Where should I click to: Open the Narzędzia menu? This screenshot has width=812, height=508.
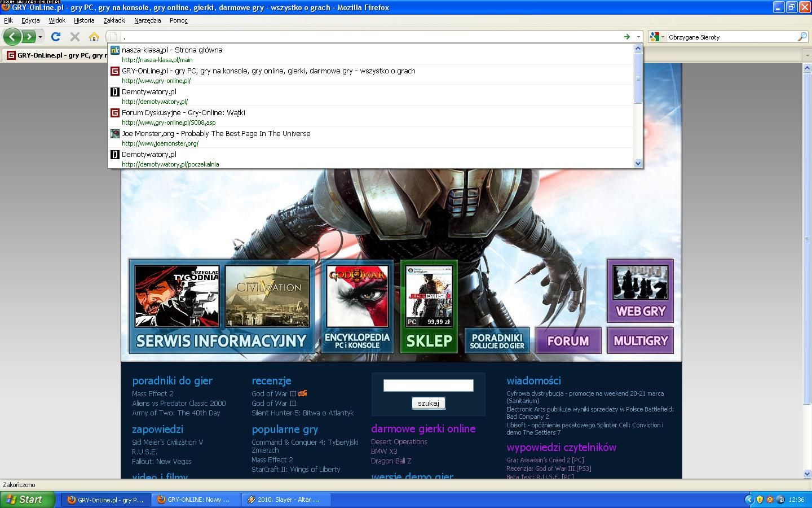click(x=148, y=20)
